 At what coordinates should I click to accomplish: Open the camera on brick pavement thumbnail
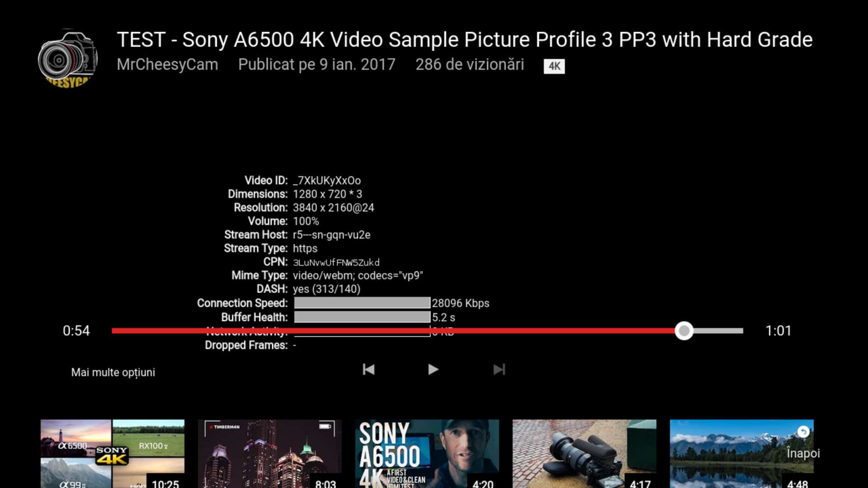pos(584,454)
